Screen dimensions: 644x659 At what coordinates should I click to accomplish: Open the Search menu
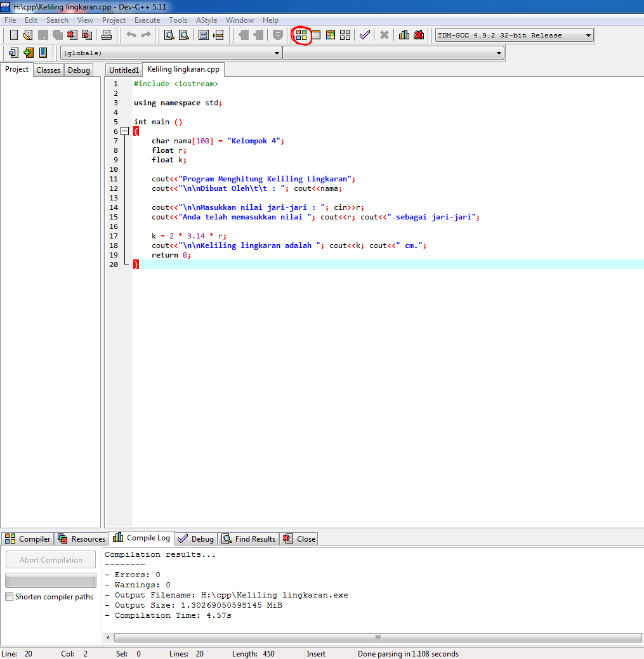point(57,20)
